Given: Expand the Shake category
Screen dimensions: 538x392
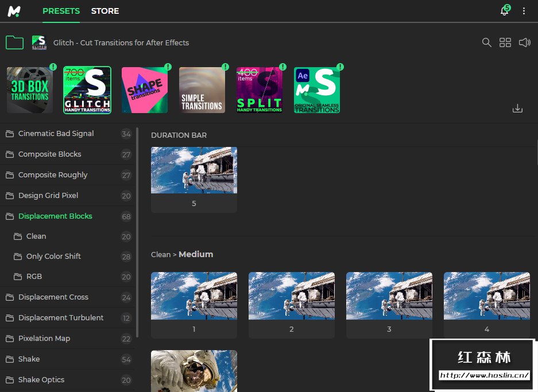Looking at the screenshot, I should tap(67, 359).
